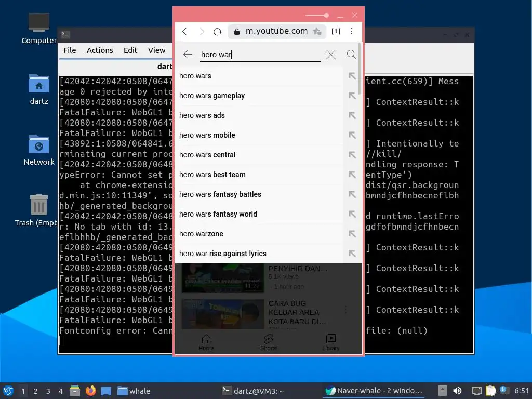Fill search with 'hero wars ads' arrow icon
Screen dimensions: 532x399
[352, 115]
